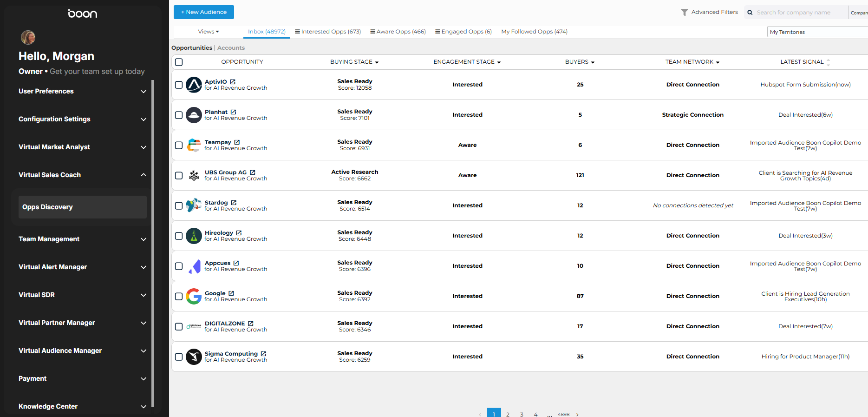Open the Views dropdown
The image size is (868, 417).
pos(209,32)
